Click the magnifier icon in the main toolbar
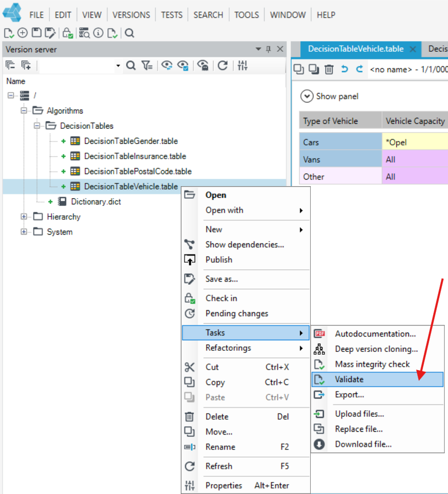448x494 pixels. (129, 33)
